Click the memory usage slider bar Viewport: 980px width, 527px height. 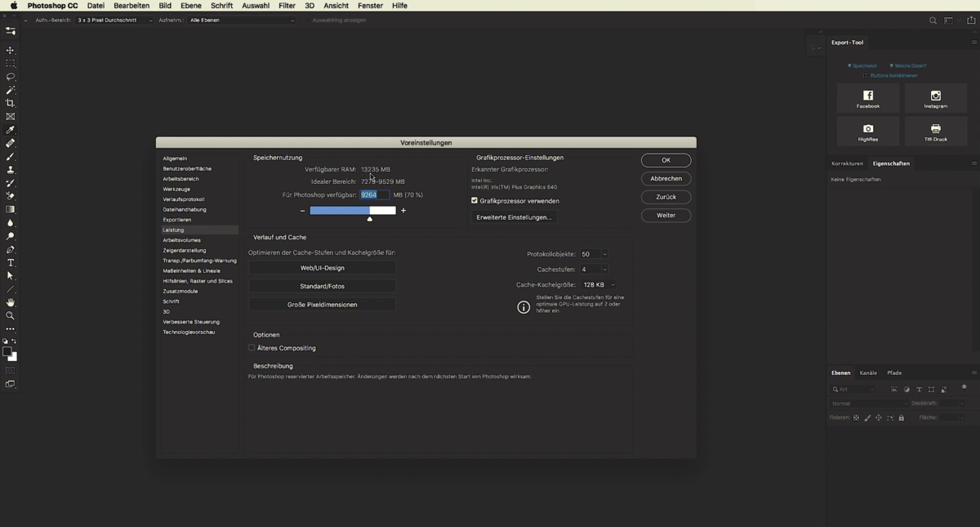[353, 211]
